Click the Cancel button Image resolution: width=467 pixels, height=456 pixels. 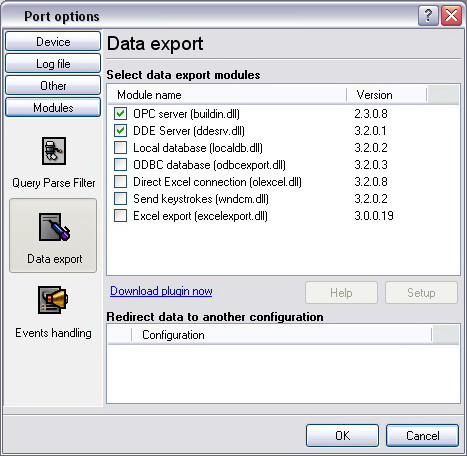[x=422, y=435]
